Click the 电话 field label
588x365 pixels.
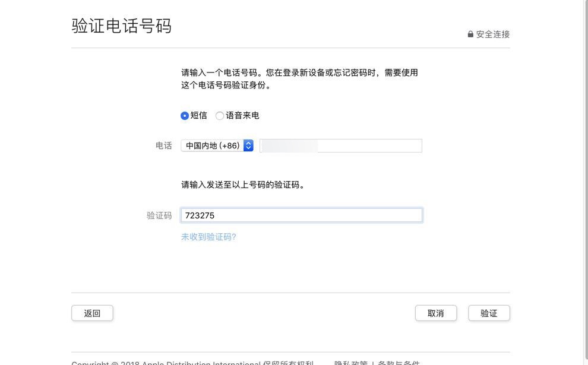[x=163, y=145]
